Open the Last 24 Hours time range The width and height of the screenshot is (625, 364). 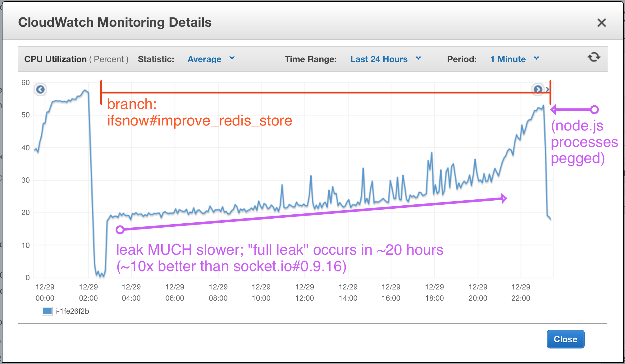point(379,59)
